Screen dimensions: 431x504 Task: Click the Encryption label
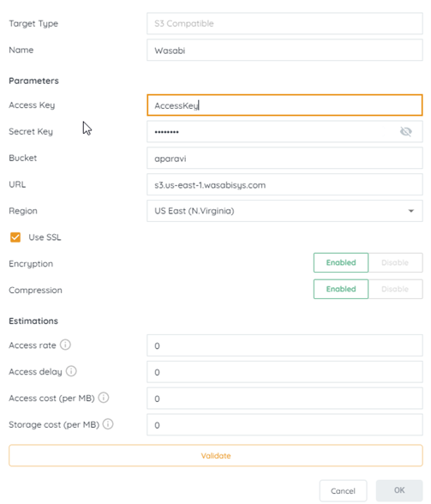click(31, 264)
